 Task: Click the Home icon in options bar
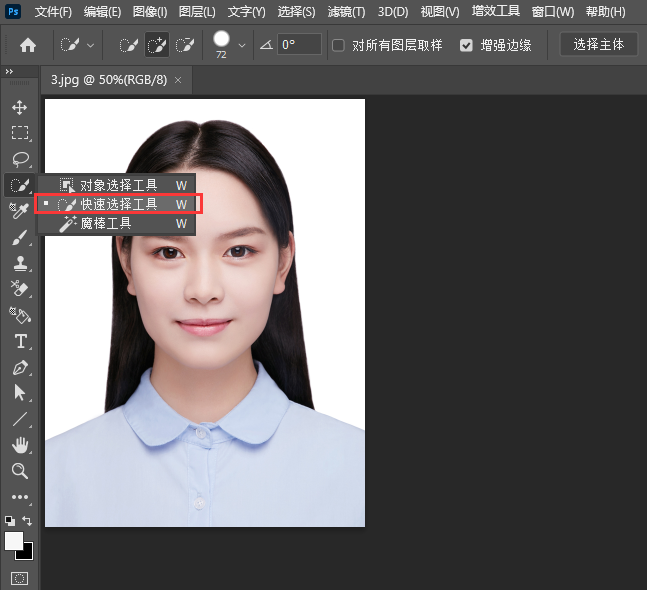(28, 45)
